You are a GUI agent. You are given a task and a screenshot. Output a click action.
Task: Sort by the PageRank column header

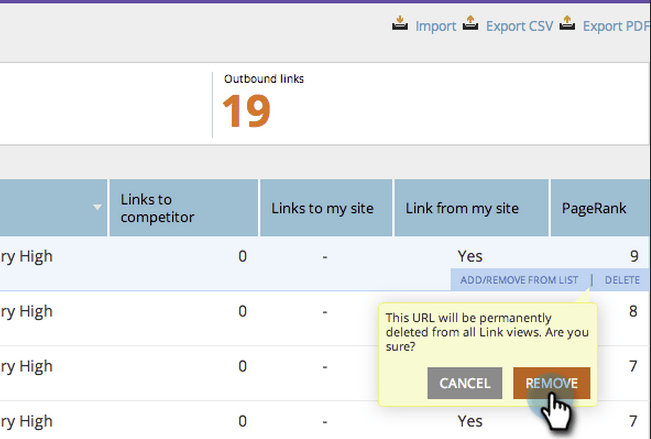click(593, 208)
